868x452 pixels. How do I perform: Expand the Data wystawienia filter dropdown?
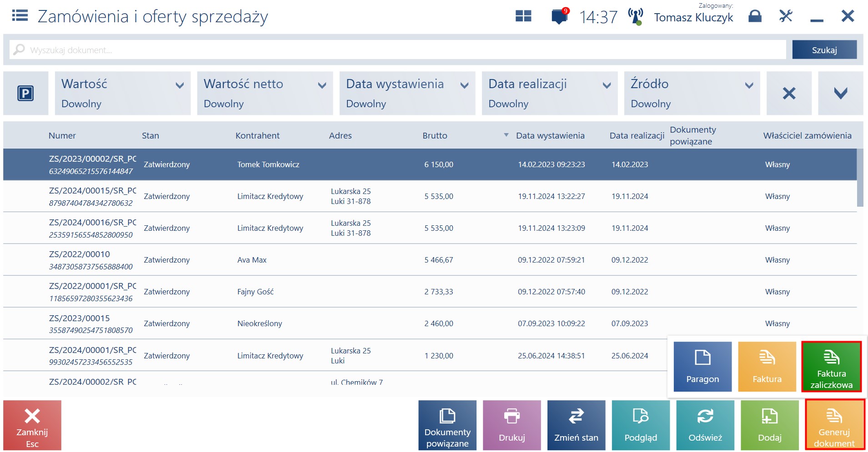[x=407, y=94]
